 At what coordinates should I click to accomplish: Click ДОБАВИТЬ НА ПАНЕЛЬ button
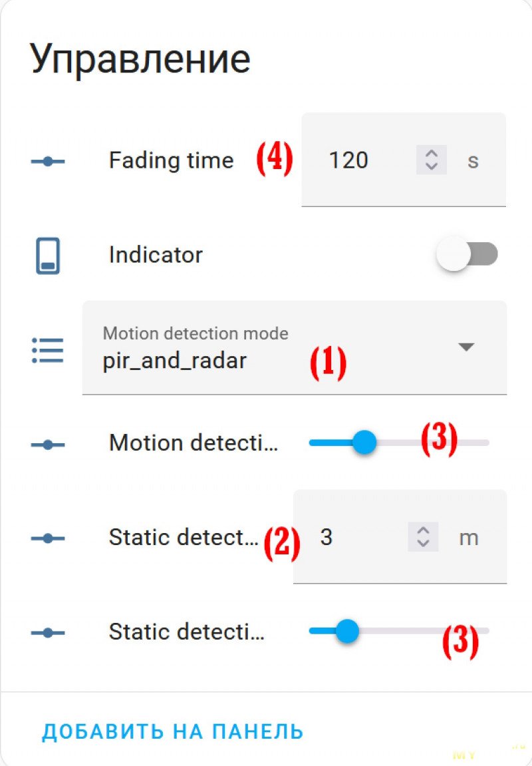coord(173,731)
